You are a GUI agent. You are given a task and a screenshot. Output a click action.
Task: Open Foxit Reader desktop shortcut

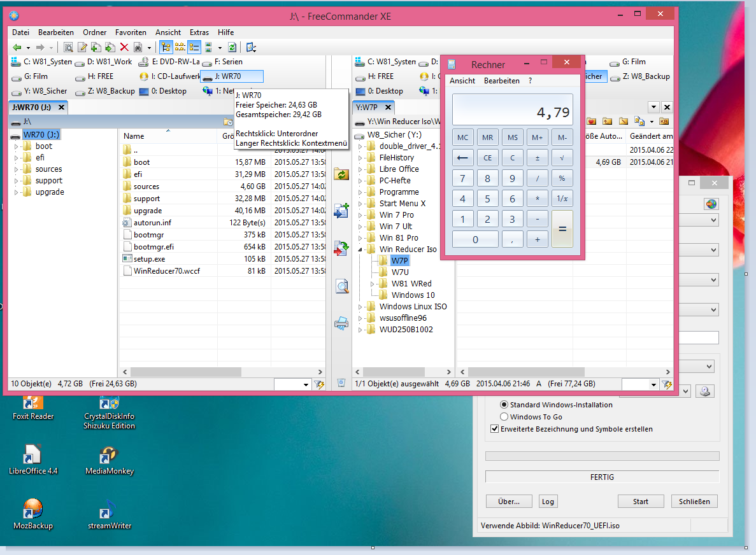(32, 407)
